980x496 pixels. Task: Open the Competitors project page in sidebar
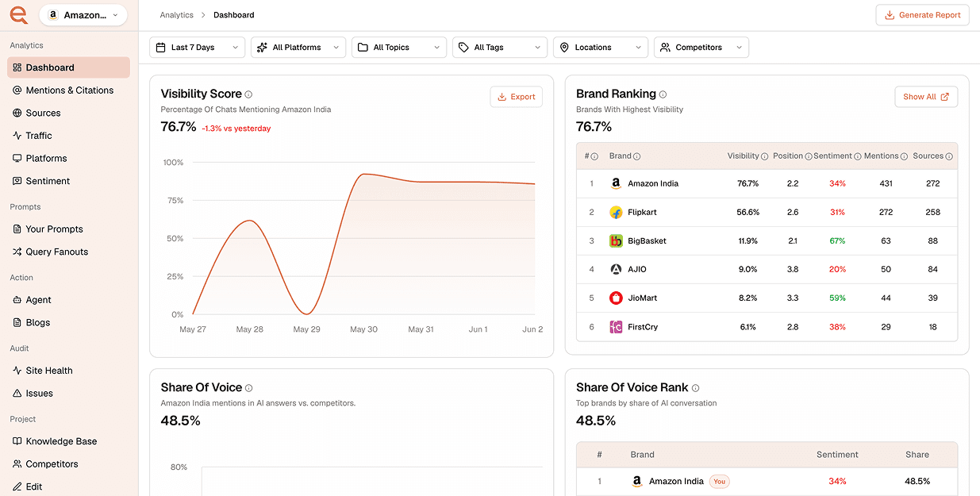68,464
